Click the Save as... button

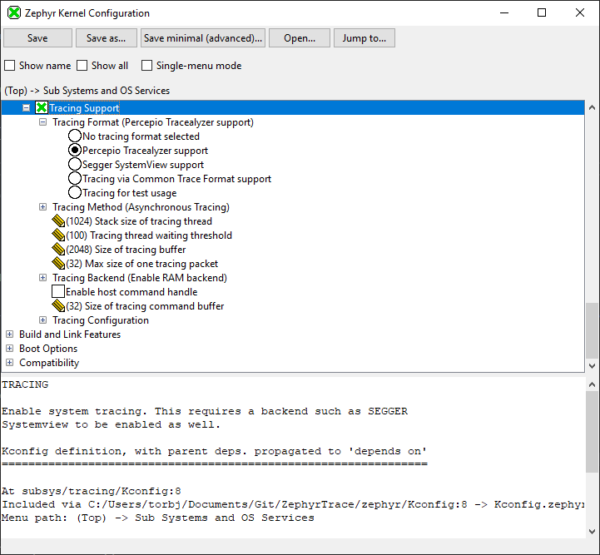coord(106,38)
